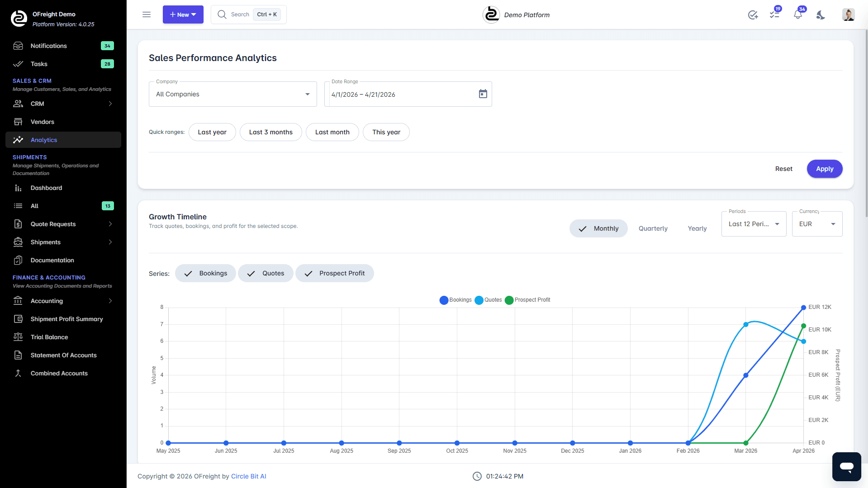Switch to Quarterly view

click(x=653, y=228)
